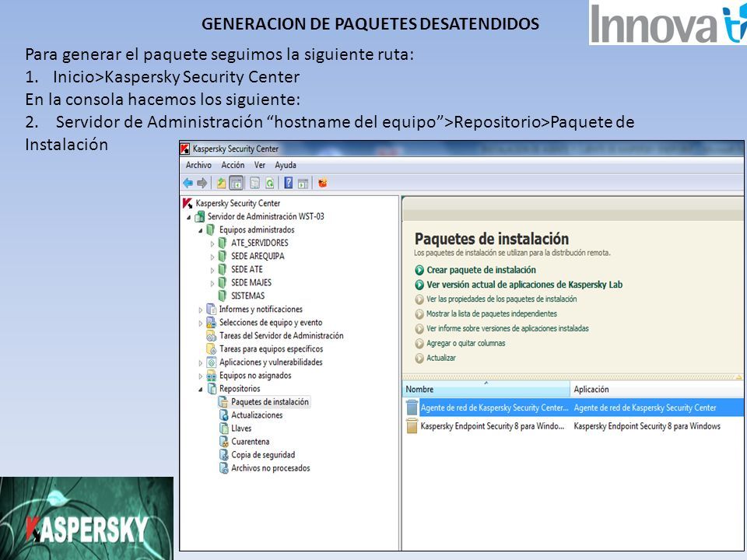Viewport: 747px width, 560px height.
Task: Expand the SEDE AREQUIPA group
Action: tap(212, 257)
